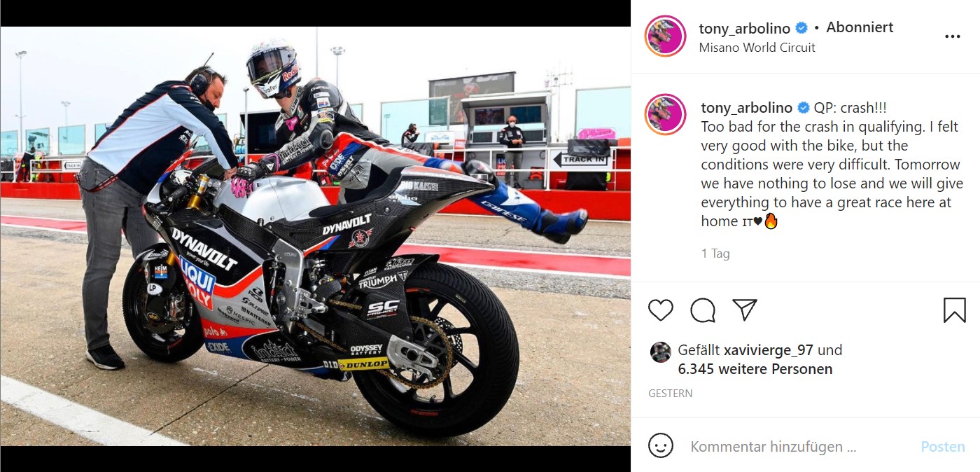Viewport: 980px width, 472px height.
Task: Share the post with the paper plane icon
Action: [744, 310]
